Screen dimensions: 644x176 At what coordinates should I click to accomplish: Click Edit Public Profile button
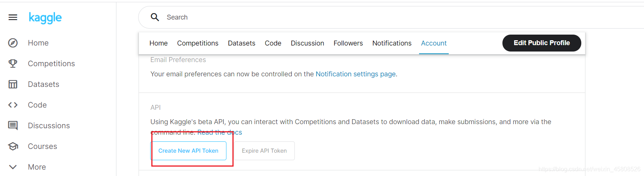coord(541,43)
